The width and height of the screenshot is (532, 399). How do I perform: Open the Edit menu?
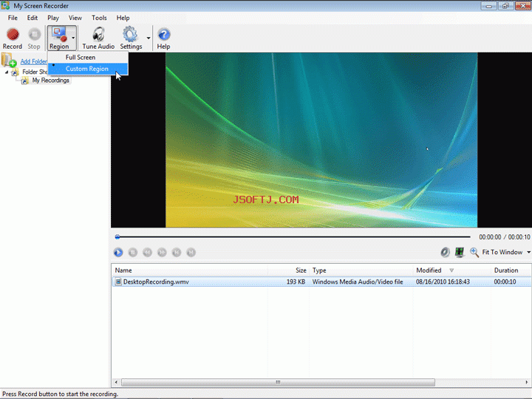pyautogui.click(x=33, y=18)
